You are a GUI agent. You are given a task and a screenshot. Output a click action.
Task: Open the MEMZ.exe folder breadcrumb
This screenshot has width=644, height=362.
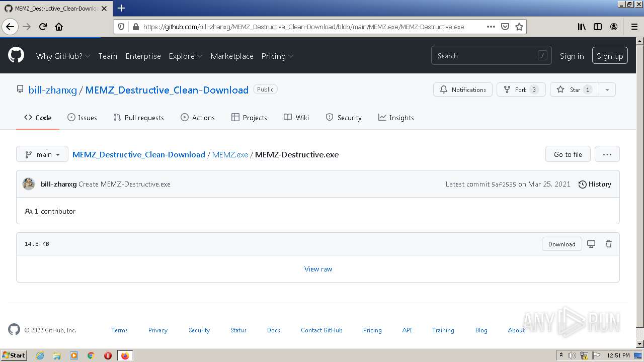point(230,154)
